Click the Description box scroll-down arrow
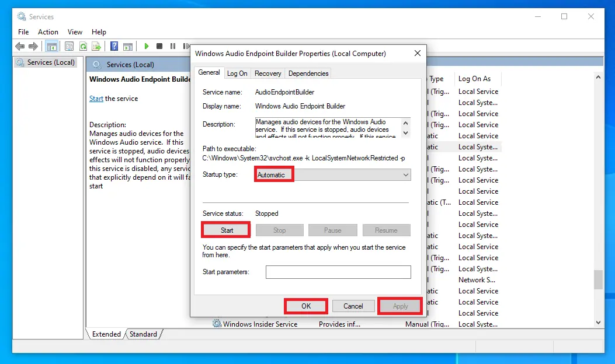615x364 pixels. [x=405, y=133]
